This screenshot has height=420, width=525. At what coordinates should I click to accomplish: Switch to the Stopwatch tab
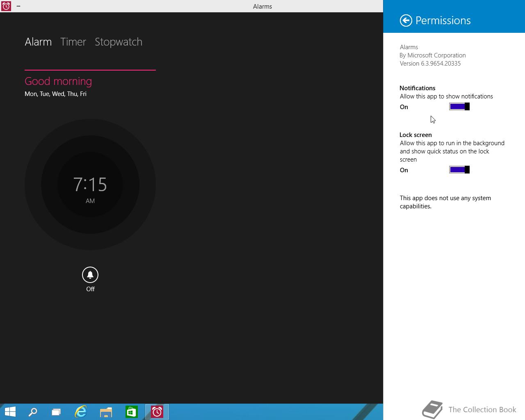(119, 42)
